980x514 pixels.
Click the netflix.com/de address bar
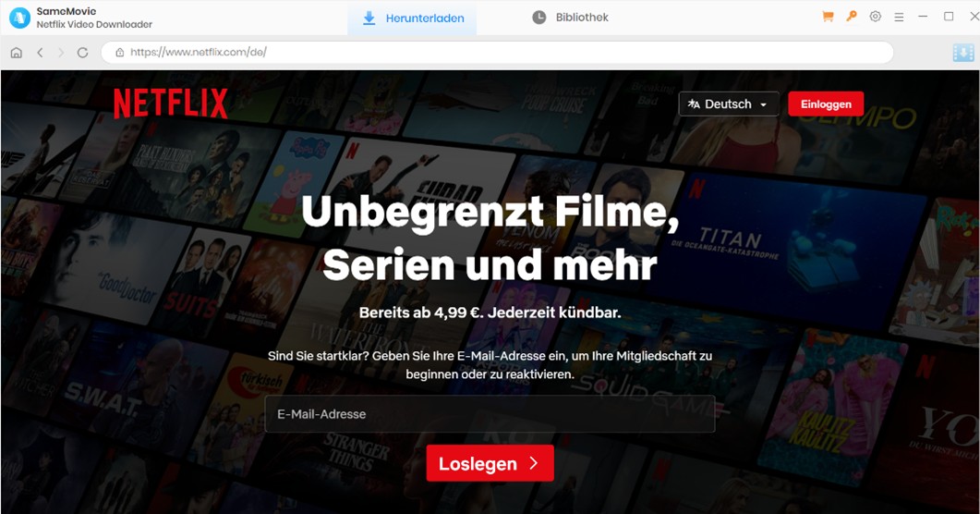(x=497, y=53)
